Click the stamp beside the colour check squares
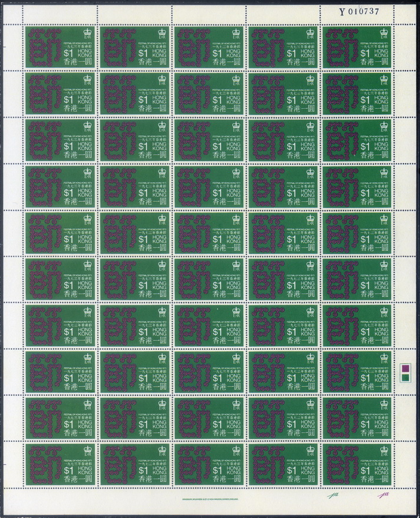Viewport: 420px width, 518px height. (357, 372)
